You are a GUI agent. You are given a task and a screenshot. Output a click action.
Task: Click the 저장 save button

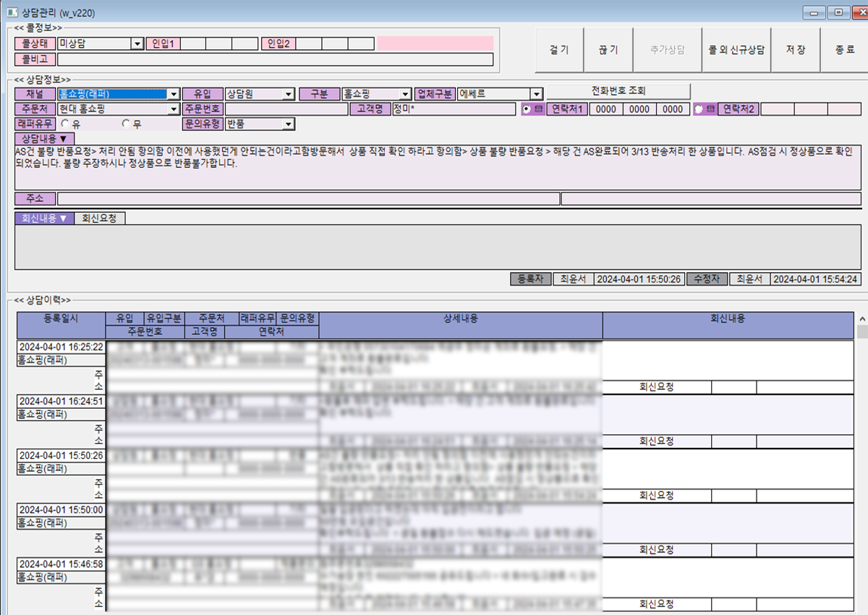(796, 50)
